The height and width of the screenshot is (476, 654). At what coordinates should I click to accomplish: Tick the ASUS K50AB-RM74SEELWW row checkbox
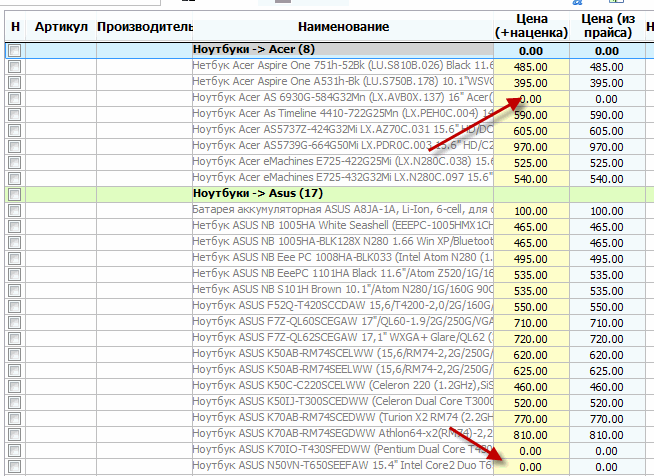click(x=15, y=370)
